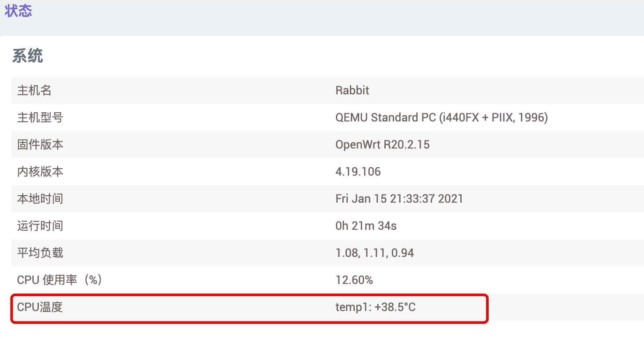
Task: Select the 主机型号 label
Action: (40, 118)
